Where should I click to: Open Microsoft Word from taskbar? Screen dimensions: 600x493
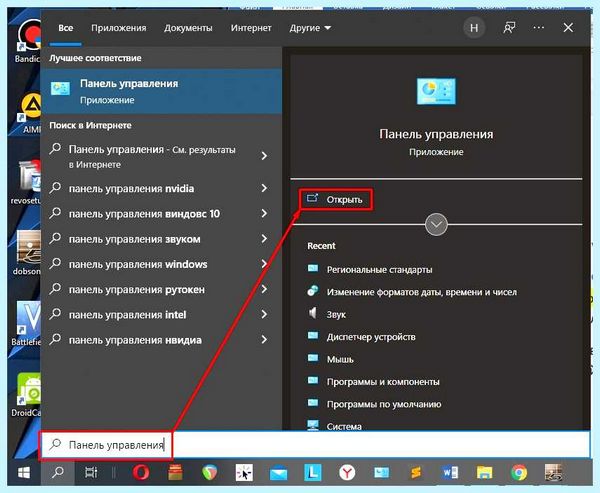pyautogui.click(x=450, y=473)
